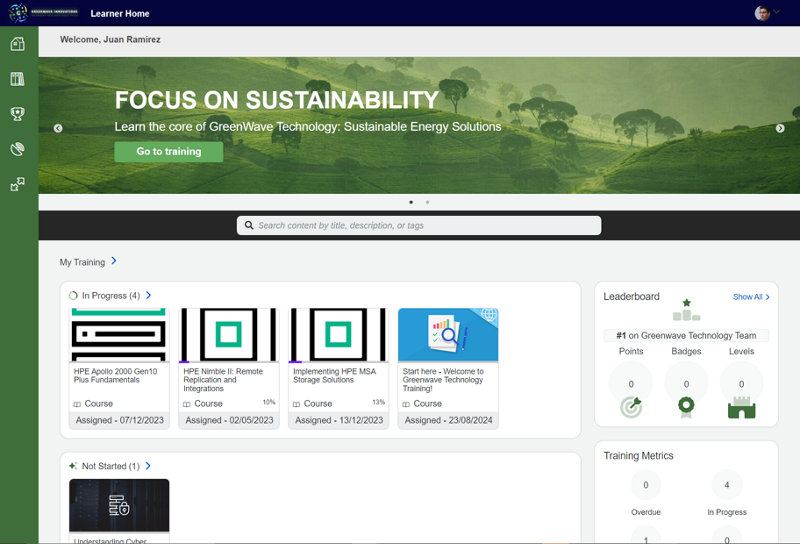Open Start here Welcome course thumbnail
This screenshot has width=800, height=544.
448,335
